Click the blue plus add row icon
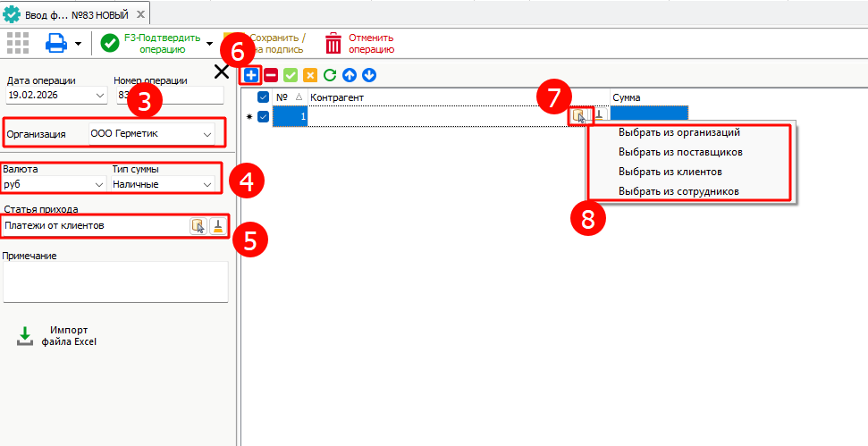 tap(251, 76)
